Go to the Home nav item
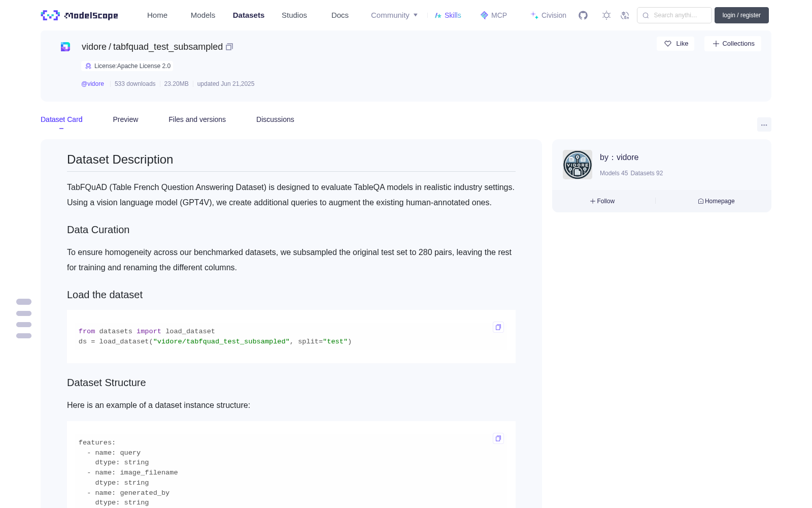812x508 pixels. [157, 15]
